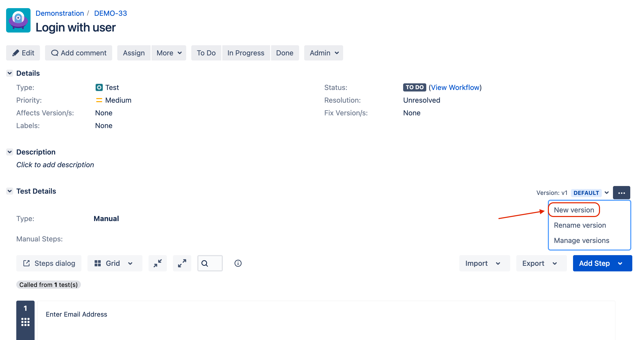The width and height of the screenshot is (644, 340).
Task: Select New version from the menu
Action: coord(574,210)
